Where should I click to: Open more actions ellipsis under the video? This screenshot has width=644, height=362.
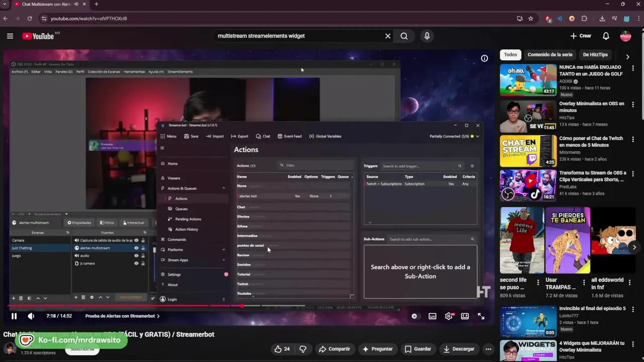489,349
